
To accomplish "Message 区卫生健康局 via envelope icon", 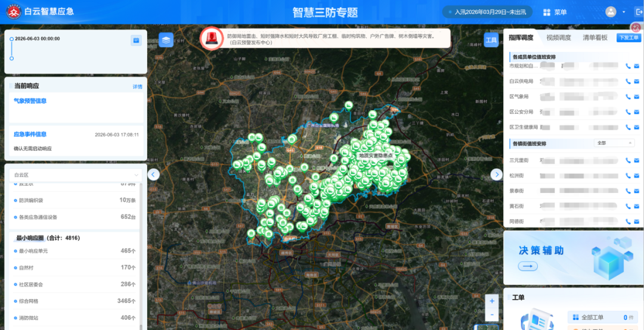I will point(637,127).
